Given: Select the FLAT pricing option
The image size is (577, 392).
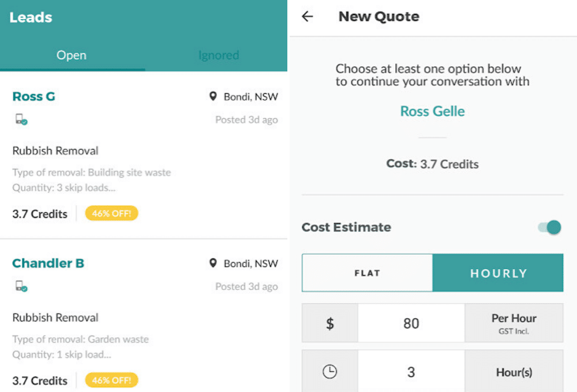Looking at the screenshot, I should coord(367,273).
